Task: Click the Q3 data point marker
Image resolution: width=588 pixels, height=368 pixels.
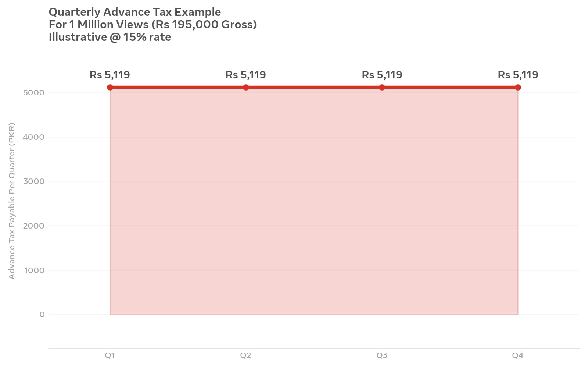Action: [x=382, y=87]
